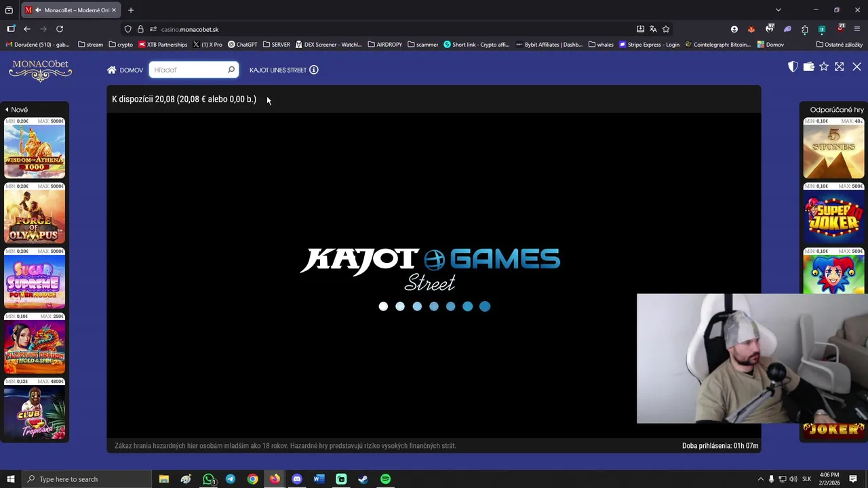
Task: Click the MONACObet logo
Action: pos(41,70)
